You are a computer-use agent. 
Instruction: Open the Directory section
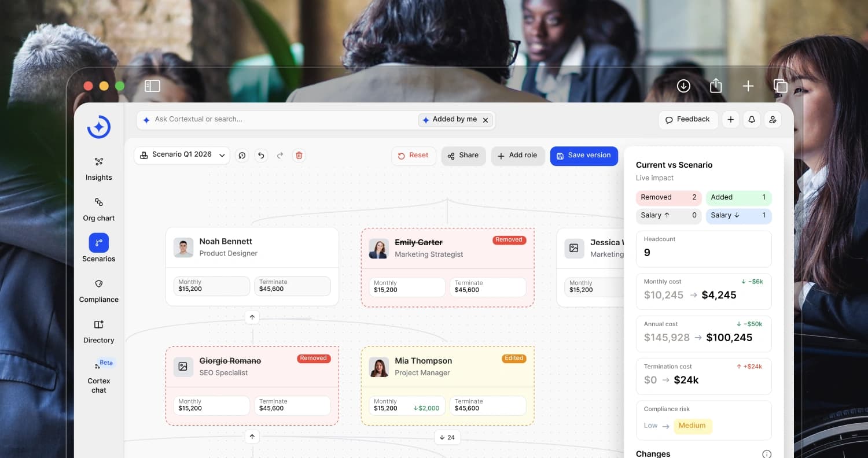click(98, 331)
